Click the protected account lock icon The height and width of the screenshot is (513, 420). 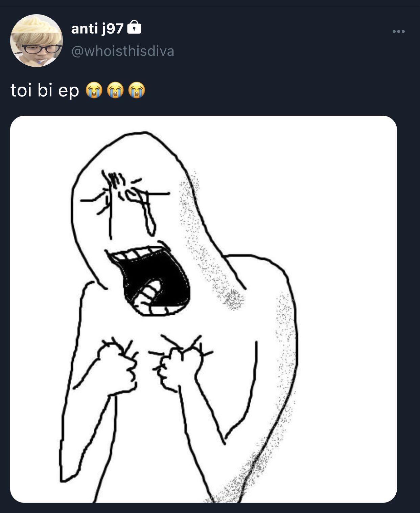click(134, 28)
